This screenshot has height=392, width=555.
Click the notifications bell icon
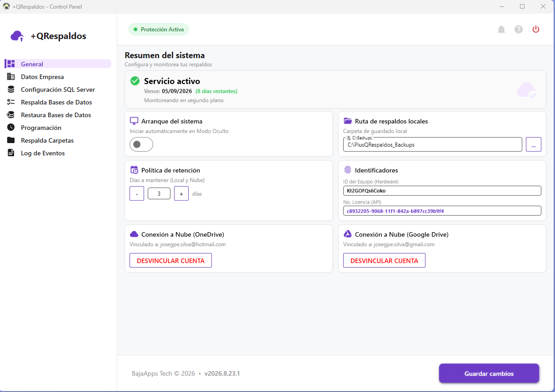[x=501, y=30]
